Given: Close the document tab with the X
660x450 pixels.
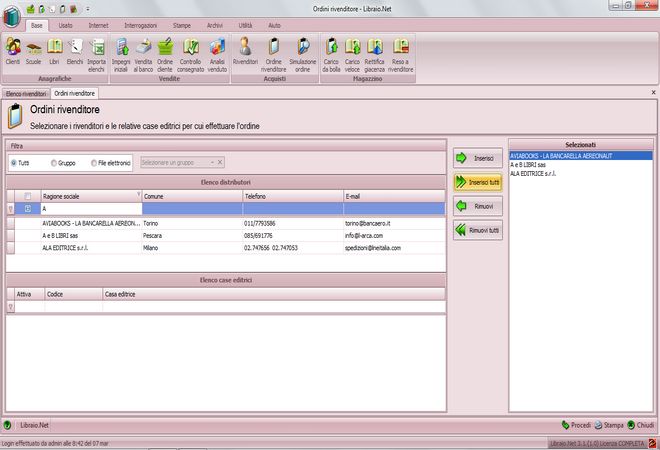Looking at the screenshot, I should 653,92.
